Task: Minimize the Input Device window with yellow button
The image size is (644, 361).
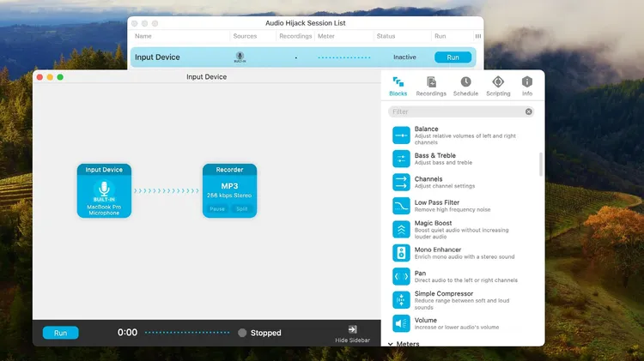Action: tap(50, 77)
